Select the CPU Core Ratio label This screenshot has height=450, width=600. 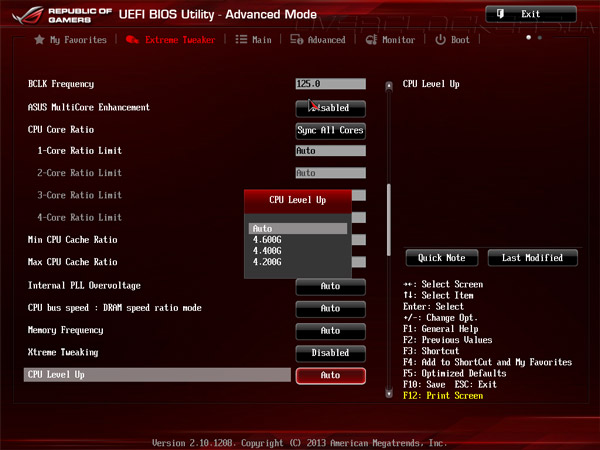pyautogui.click(x=61, y=129)
